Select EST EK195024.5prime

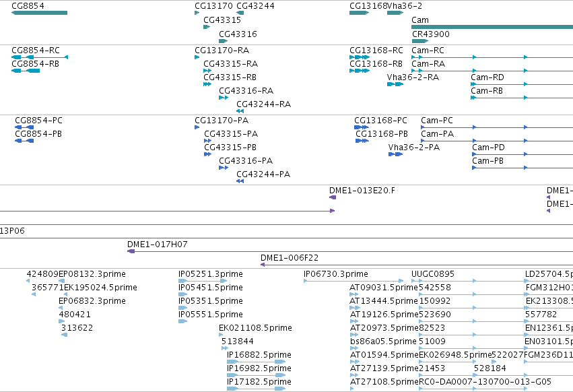pyautogui.click(x=100, y=288)
